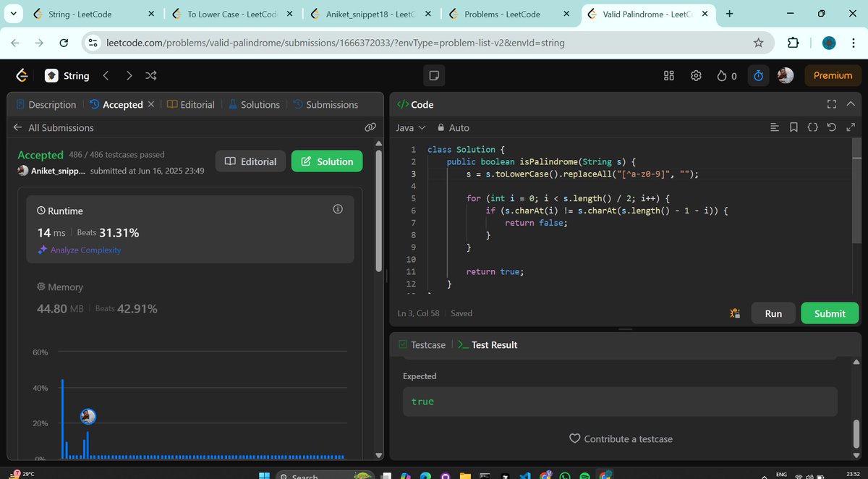Switch to Editorial tab

pos(191,105)
